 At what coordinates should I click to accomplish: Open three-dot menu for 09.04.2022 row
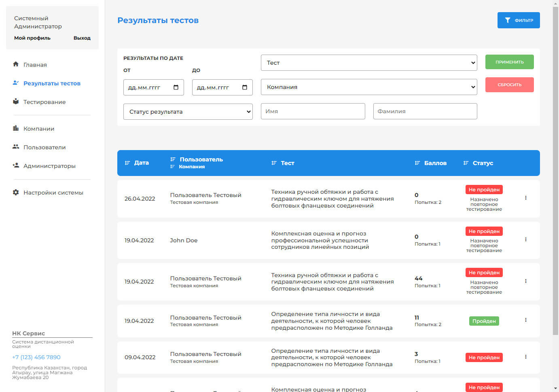tap(526, 357)
